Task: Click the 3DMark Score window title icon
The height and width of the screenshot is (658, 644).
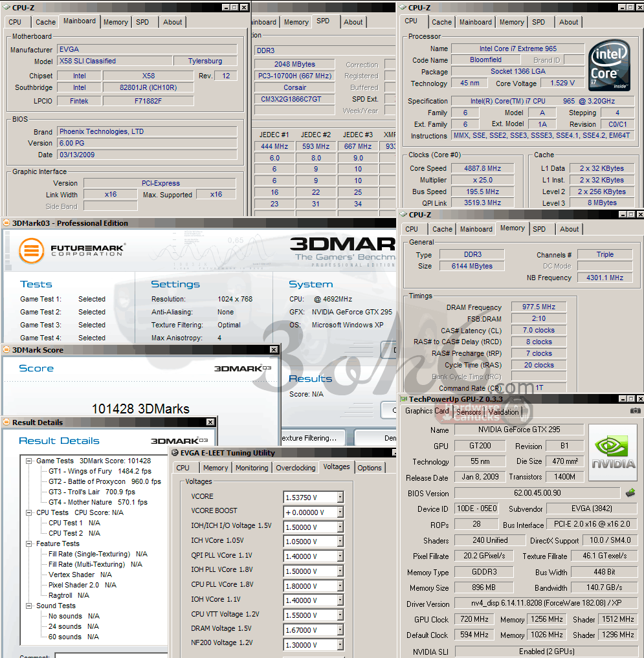Action: (6, 349)
